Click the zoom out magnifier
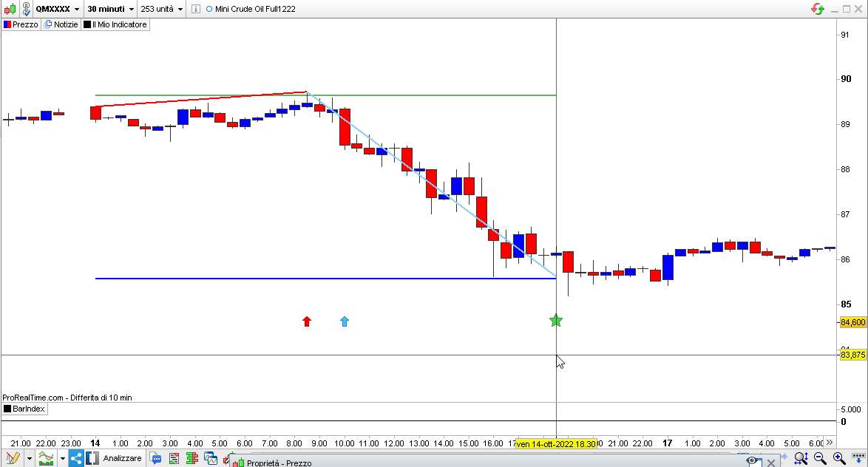 [x=820, y=458]
